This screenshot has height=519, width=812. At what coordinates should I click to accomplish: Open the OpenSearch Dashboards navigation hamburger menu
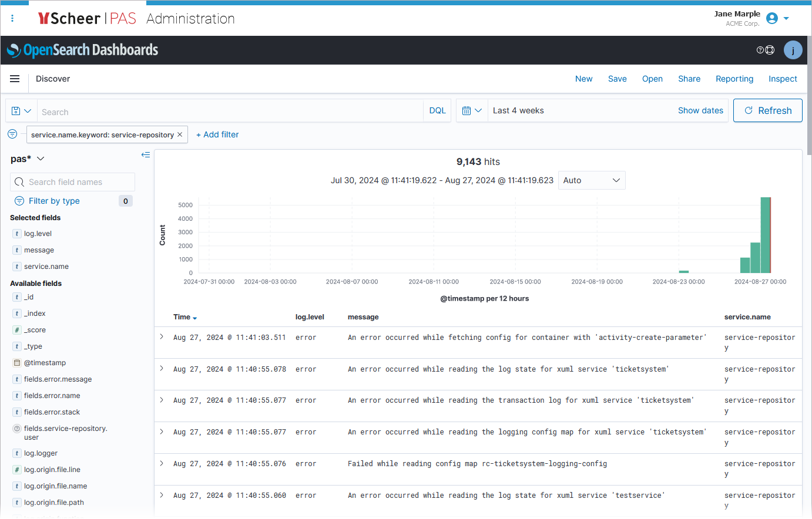pos(14,78)
